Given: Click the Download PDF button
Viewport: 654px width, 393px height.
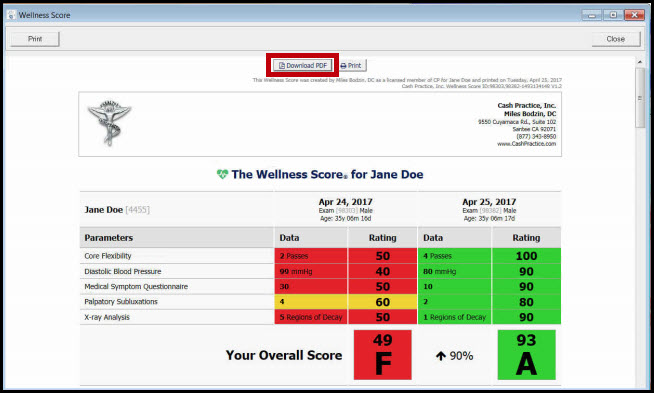Looking at the screenshot, I should [303, 66].
